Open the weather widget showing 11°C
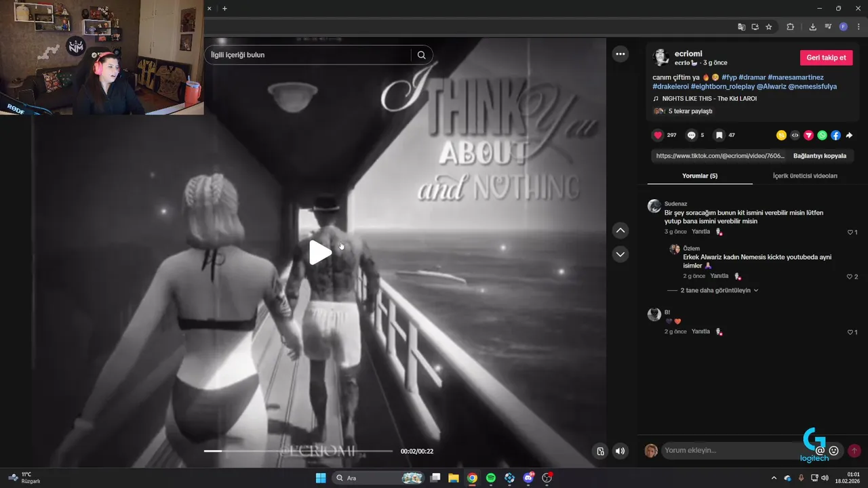868x488 pixels. coord(24,478)
